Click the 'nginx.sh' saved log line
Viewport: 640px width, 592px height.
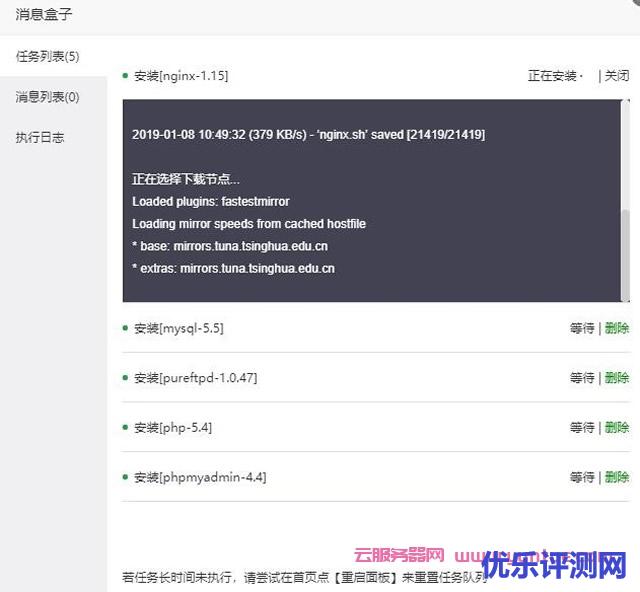309,135
